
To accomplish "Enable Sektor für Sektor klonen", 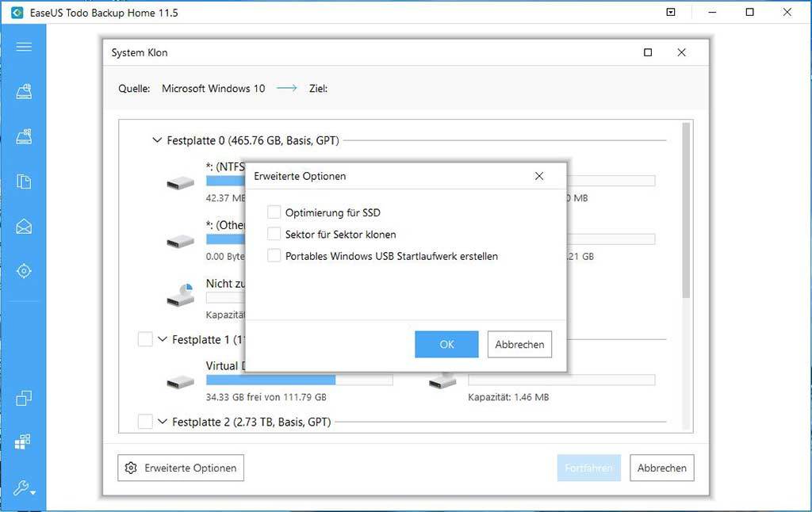I will click(274, 234).
